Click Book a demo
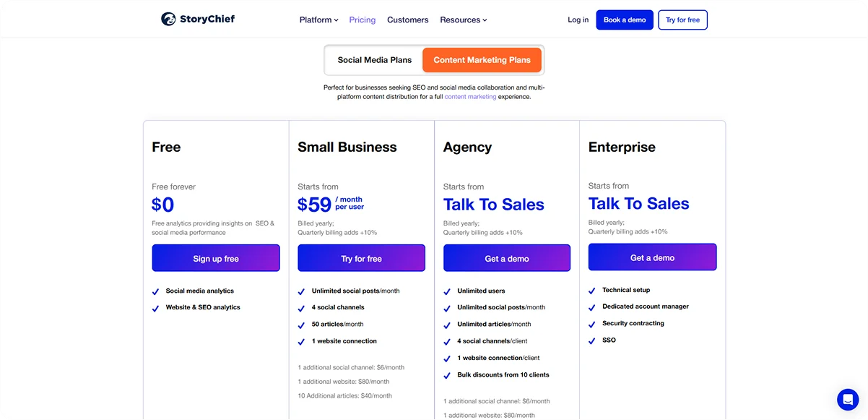868x420 pixels. (624, 20)
